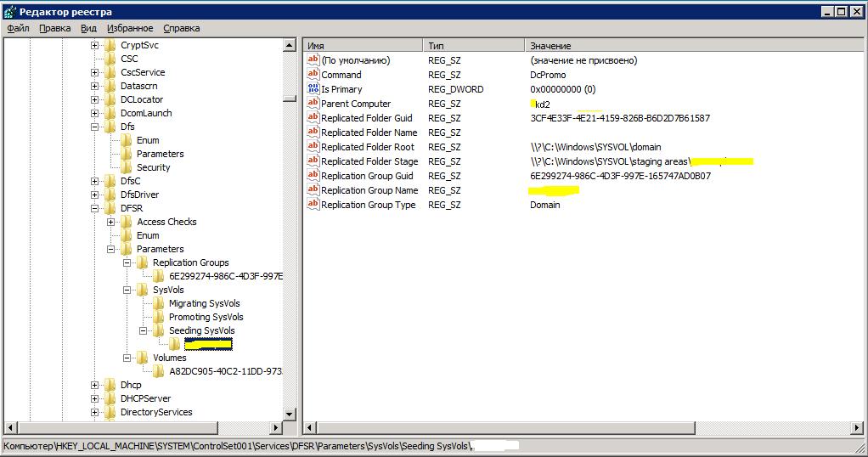Screen dimensions: 868x457
Task: Expand the Access Checks key
Action: point(110,222)
